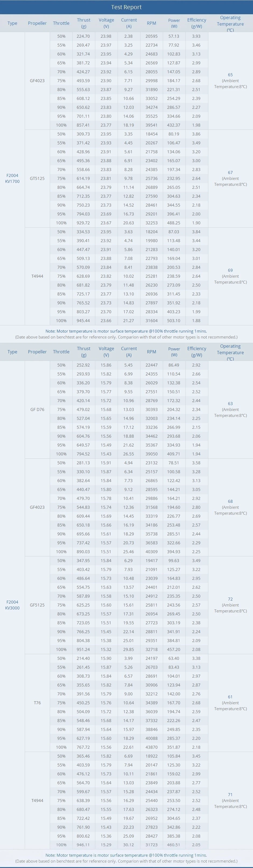253x868 pixels.
Task: Select the T76 propeller cell
Action: point(37,703)
